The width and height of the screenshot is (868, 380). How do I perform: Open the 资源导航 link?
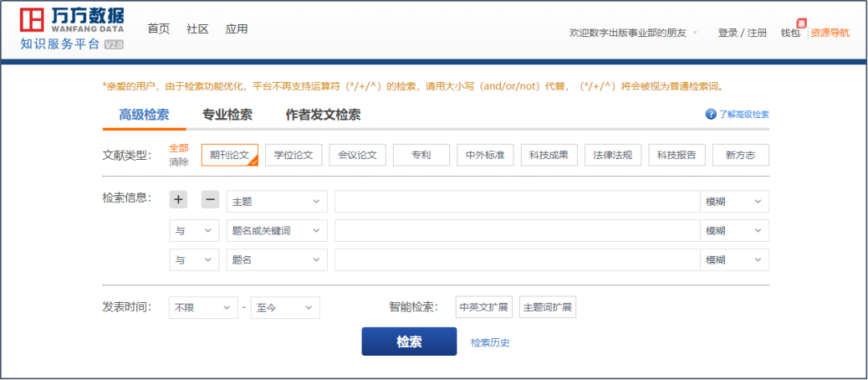(x=829, y=33)
